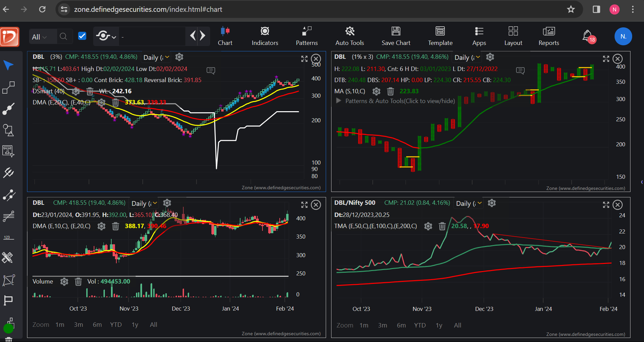Delete DMA (E,20,C),(E,40,C) indicator

click(115, 102)
